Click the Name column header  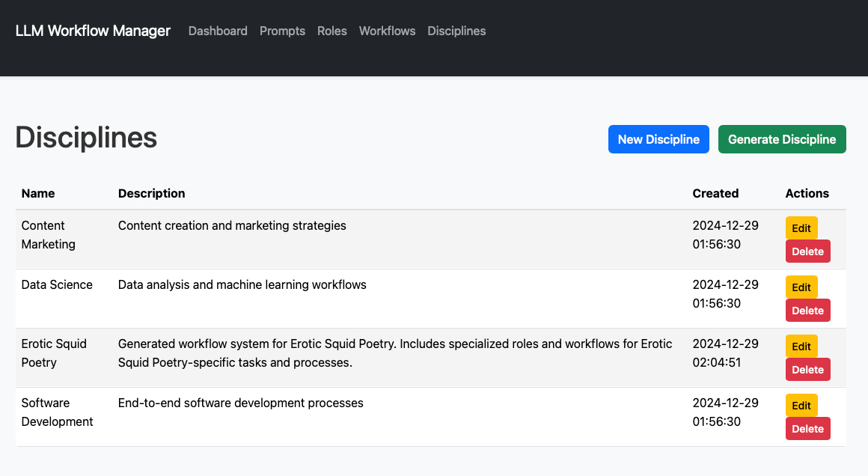(38, 193)
